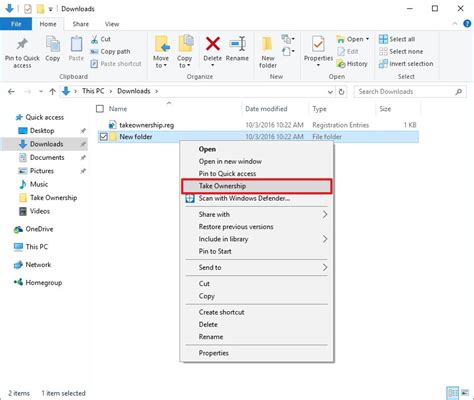Click This PC in address breadcrumb
This screenshot has height=400, width=474.
pyautogui.click(x=93, y=91)
